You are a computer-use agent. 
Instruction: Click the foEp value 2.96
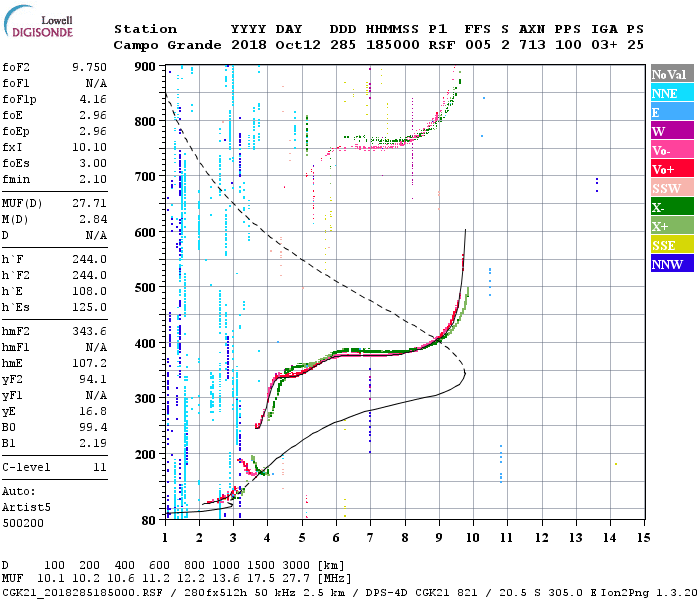click(x=93, y=131)
